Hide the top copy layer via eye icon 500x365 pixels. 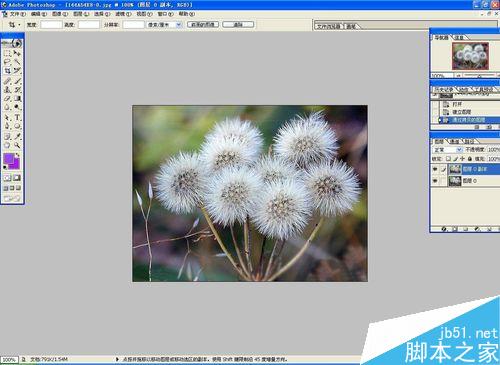[x=435, y=169]
